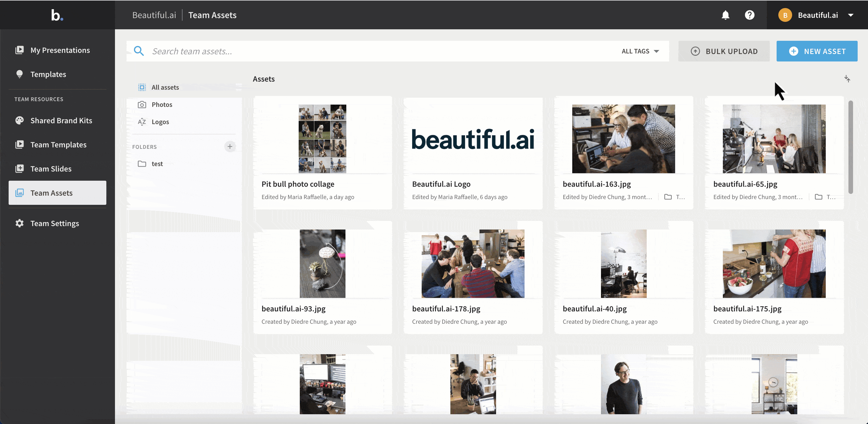
Task: Open Team Slides
Action: pyautogui.click(x=57, y=169)
